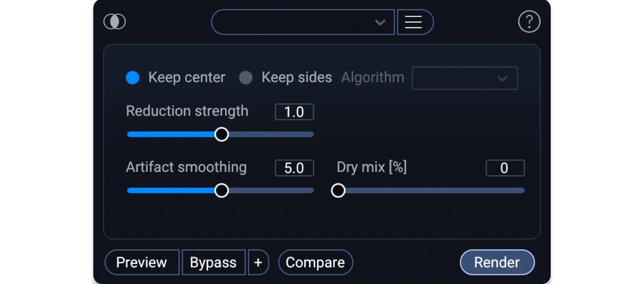Toggle the Bypass button
This screenshot has width=644, height=284.
click(x=213, y=262)
